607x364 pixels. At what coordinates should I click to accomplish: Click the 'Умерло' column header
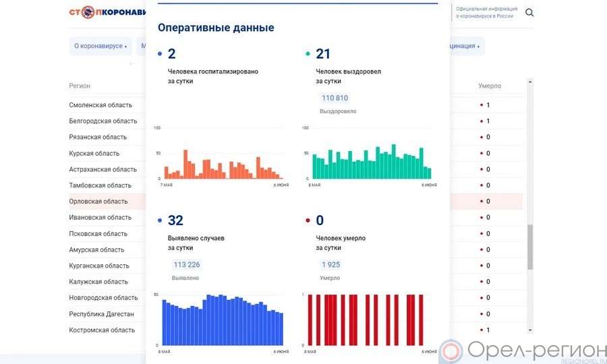pyautogui.click(x=490, y=86)
